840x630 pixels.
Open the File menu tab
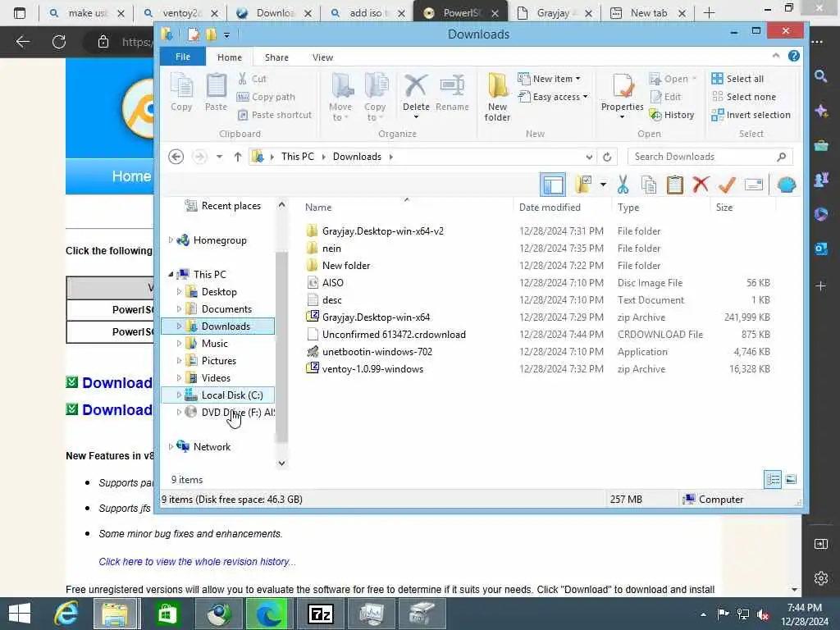point(183,57)
